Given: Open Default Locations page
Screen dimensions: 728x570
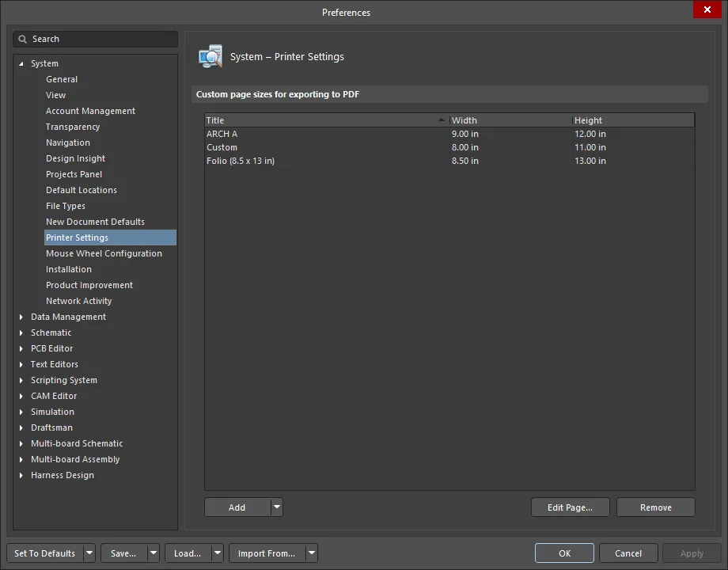Looking at the screenshot, I should [x=82, y=190].
